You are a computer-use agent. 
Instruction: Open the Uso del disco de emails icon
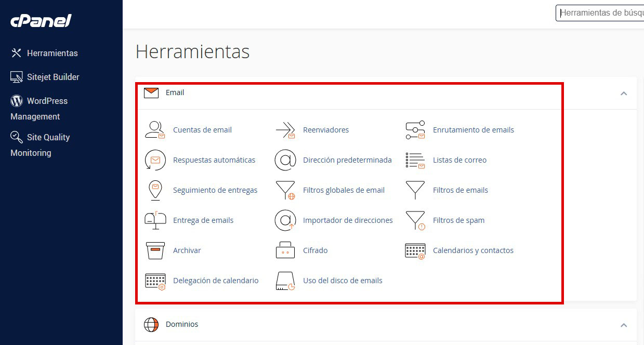point(285,281)
